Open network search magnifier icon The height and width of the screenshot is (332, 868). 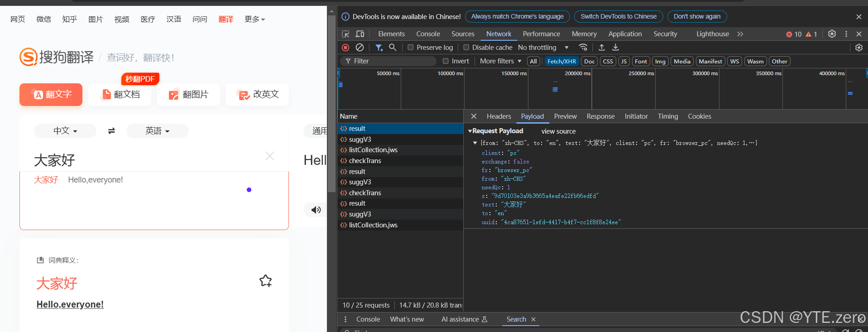[x=393, y=47]
